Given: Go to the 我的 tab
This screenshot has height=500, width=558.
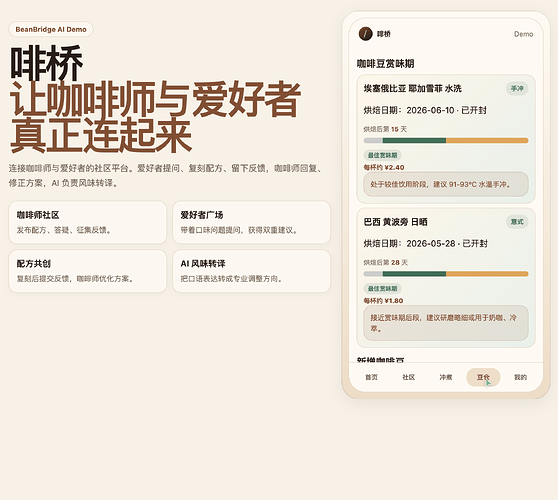Looking at the screenshot, I should [520, 377].
